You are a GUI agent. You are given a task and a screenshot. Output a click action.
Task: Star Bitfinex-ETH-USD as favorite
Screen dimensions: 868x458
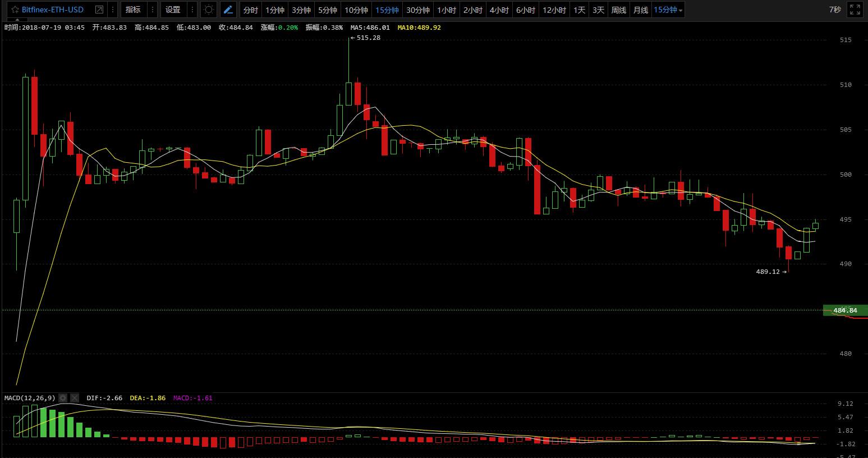pos(15,10)
